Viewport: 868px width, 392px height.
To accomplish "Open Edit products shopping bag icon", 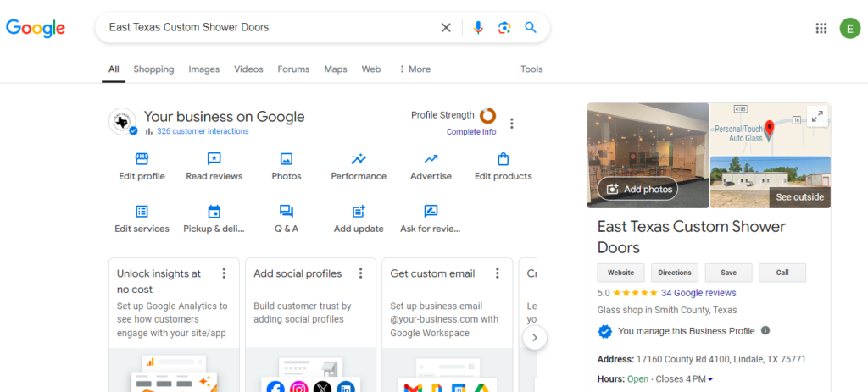I will coord(503,159).
